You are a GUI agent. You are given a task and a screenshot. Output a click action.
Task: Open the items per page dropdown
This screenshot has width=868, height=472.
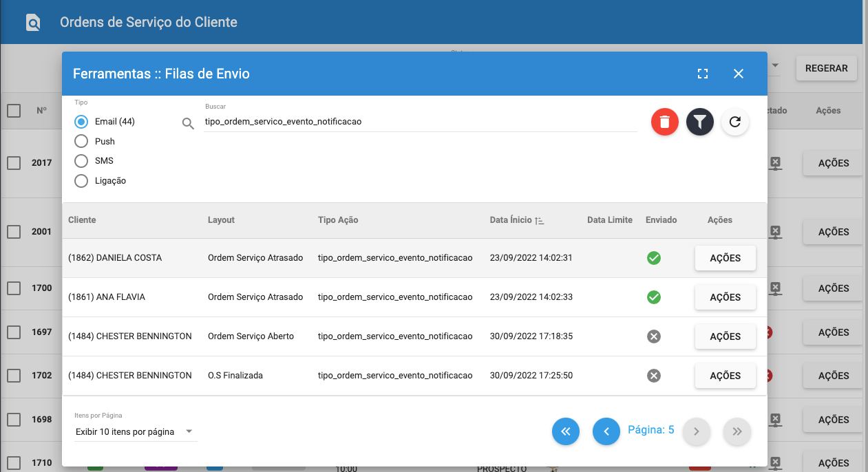coord(135,432)
